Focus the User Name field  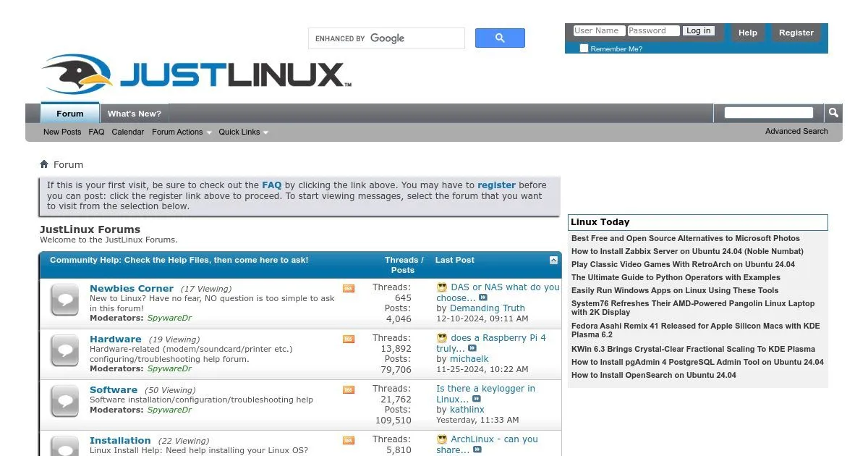(x=599, y=31)
